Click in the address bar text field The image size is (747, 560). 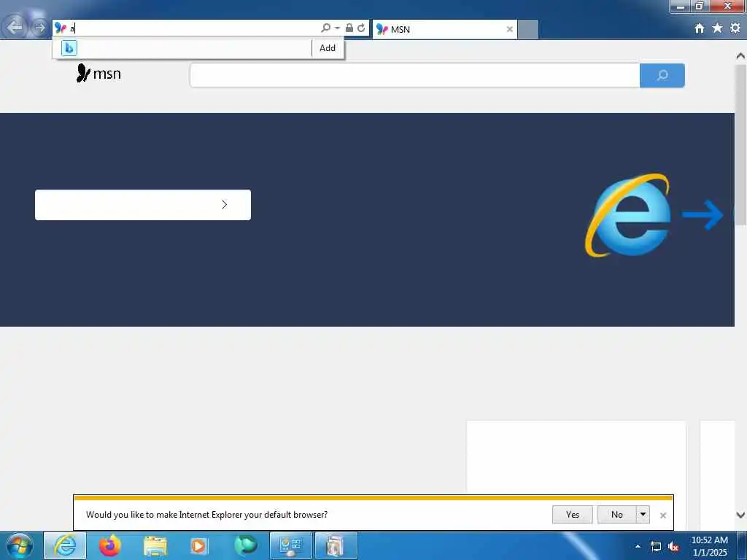(x=193, y=28)
